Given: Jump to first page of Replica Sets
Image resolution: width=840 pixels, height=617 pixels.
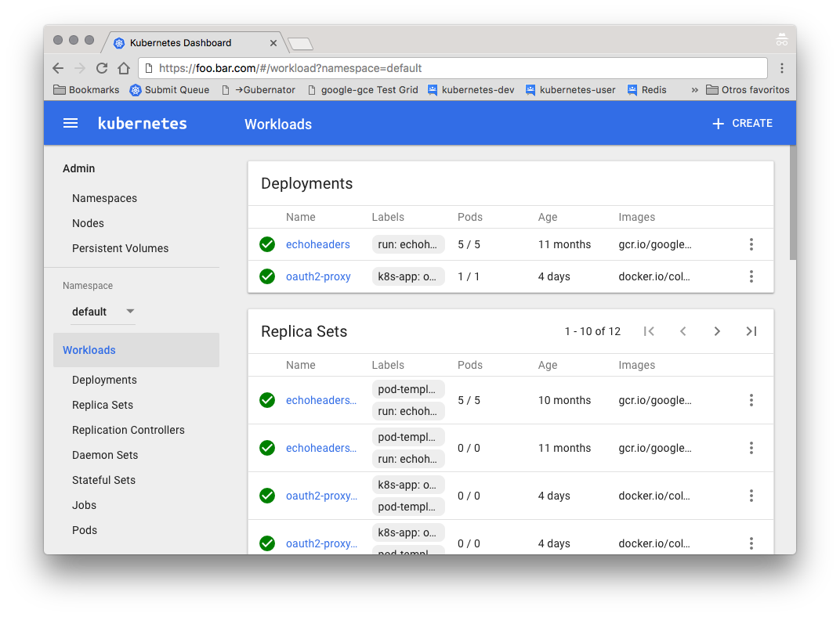Looking at the screenshot, I should coord(649,331).
